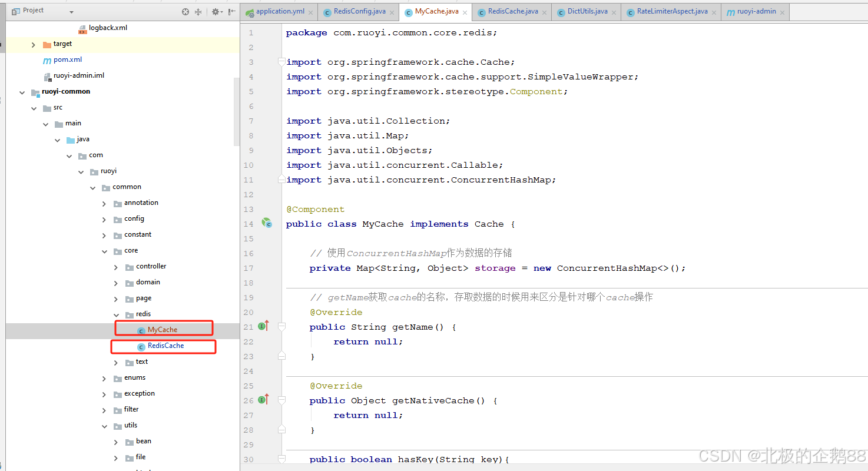
Task: Expand the bean package
Action: (x=116, y=442)
